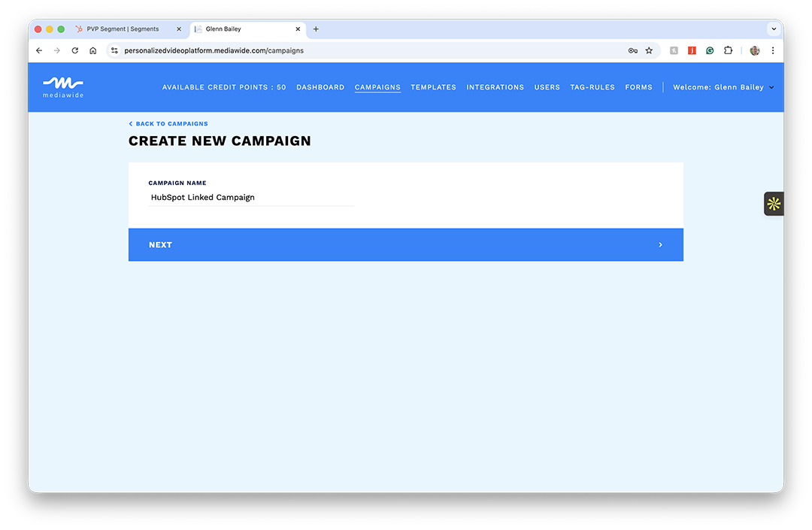Open the saved passwords key icon
Viewport: 812px width, 530px height.
coord(633,50)
